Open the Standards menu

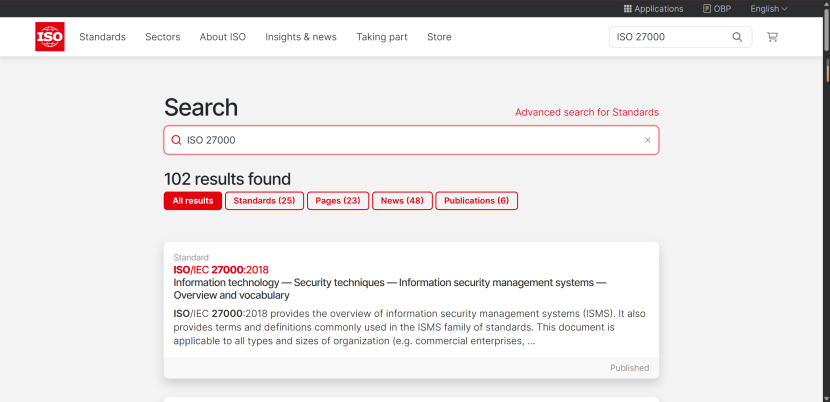pos(102,37)
